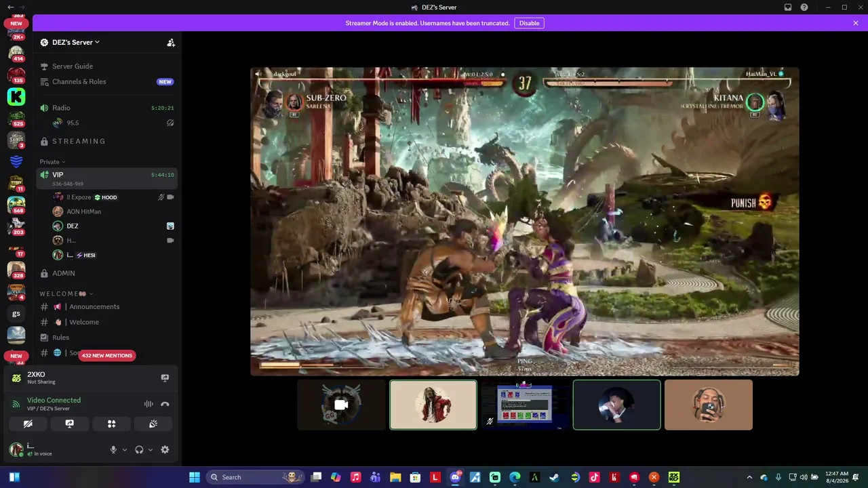Join the Radio voice channel
This screenshot has width=868, height=488.
tap(106, 108)
